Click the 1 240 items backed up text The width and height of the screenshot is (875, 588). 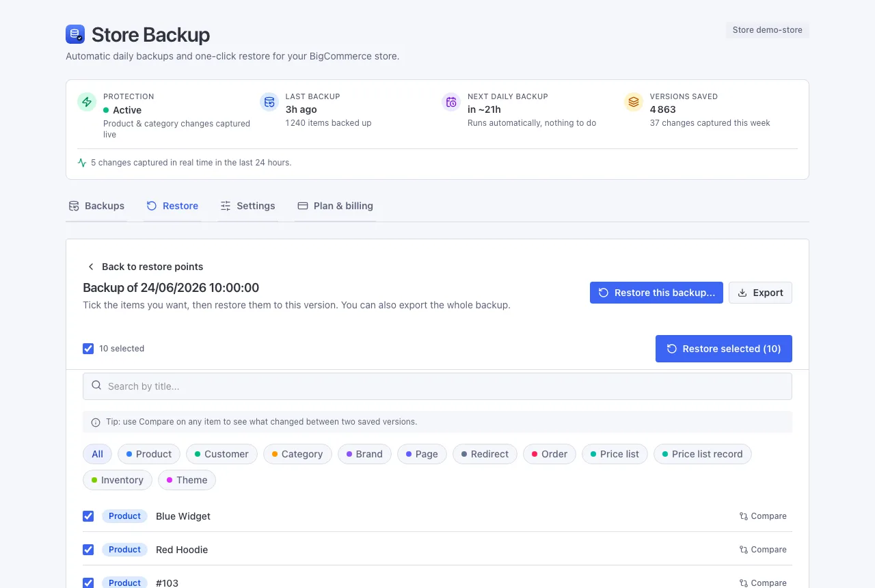(x=328, y=123)
